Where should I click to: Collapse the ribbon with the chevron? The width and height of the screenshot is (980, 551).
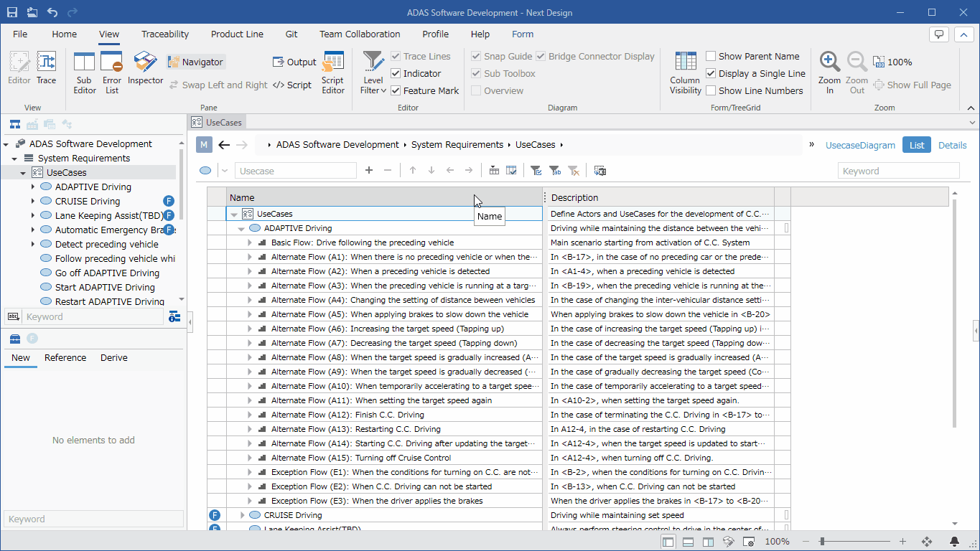tap(971, 108)
